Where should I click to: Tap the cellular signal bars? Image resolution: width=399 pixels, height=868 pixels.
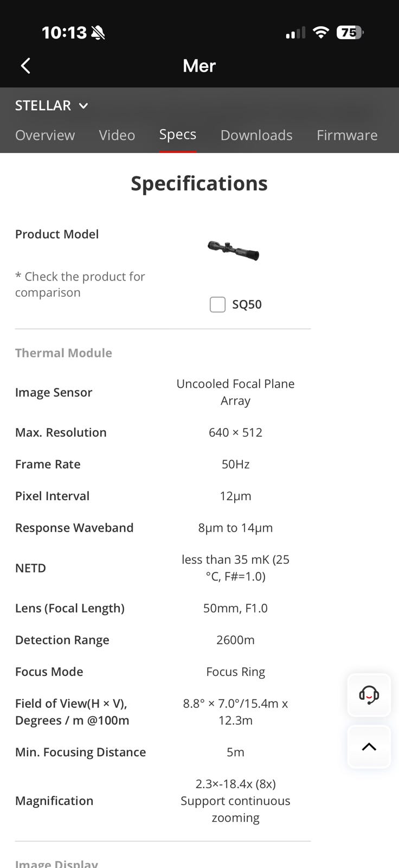pyautogui.click(x=295, y=33)
